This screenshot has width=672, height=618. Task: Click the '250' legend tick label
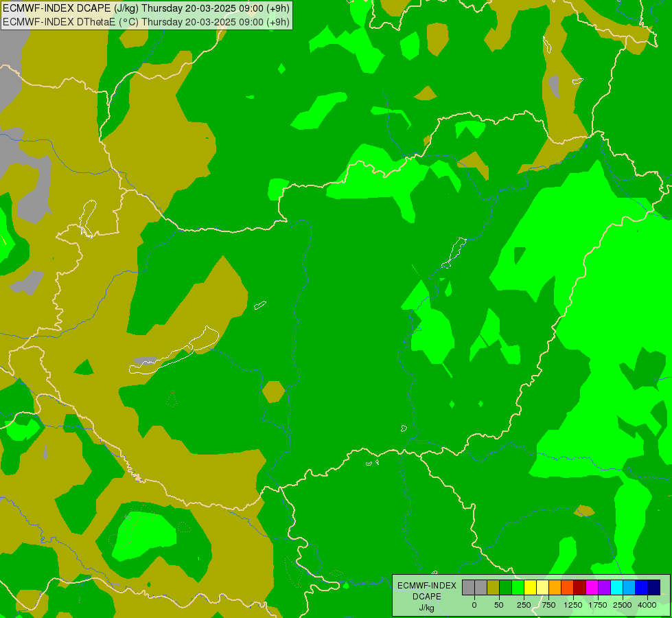[x=524, y=605]
